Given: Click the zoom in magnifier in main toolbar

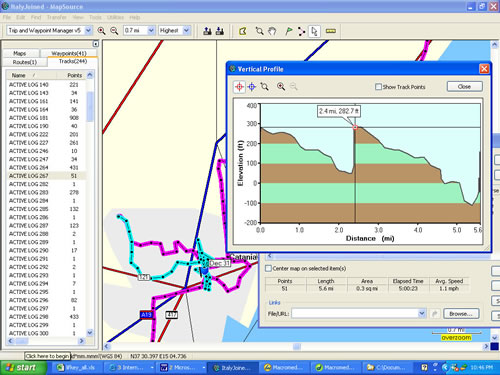Looking at the screenshot, I should pyautogui.click(x=101, y=31).
